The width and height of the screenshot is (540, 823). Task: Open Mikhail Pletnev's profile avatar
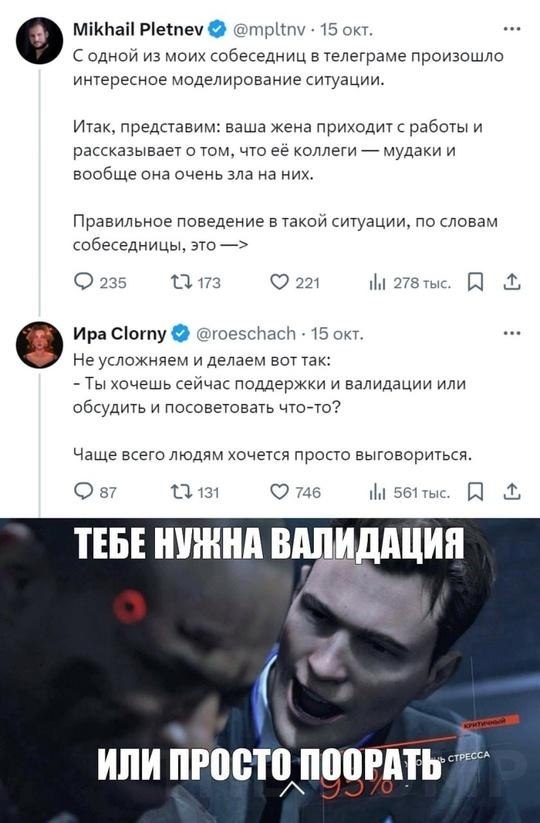pos(40,41)
